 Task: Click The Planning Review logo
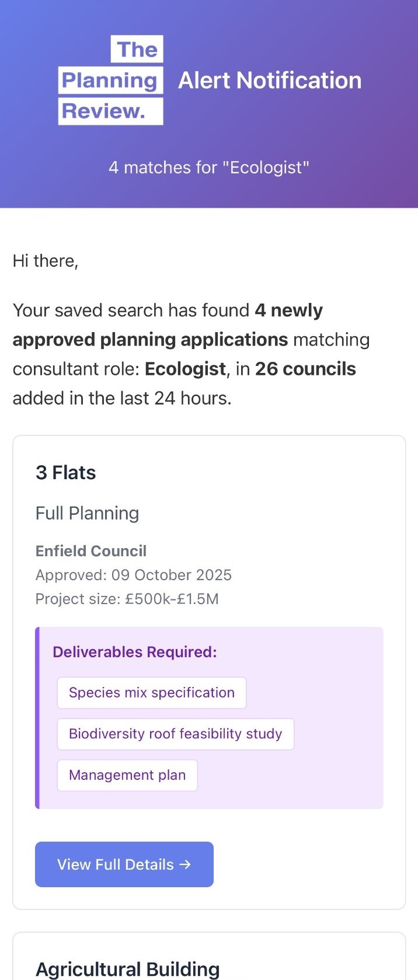[x=111, y=80]
